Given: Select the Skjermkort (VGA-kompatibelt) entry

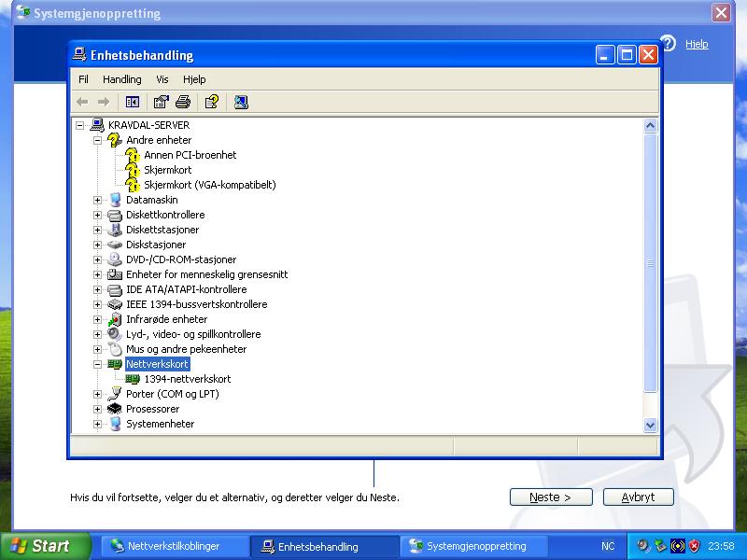Looking at the screenshot, I should (210, 185).
